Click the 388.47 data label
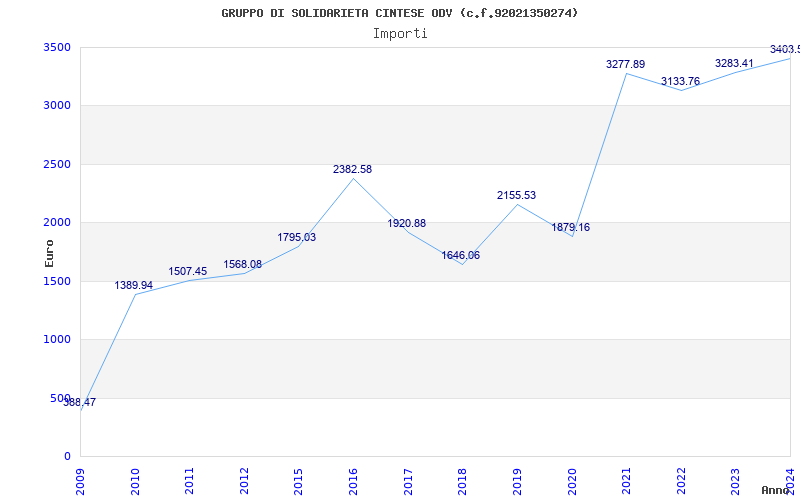Viewport: 800px width, 500px height. [79, 403]
